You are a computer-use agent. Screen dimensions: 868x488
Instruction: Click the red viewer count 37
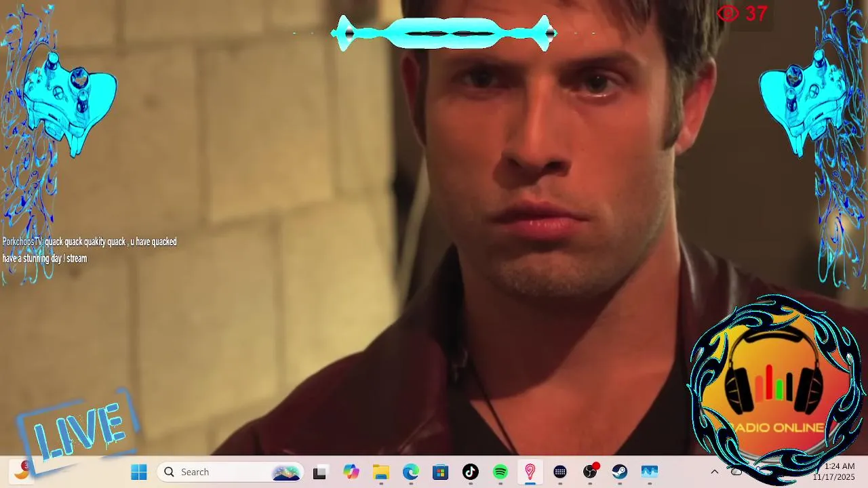click(756, 14)
